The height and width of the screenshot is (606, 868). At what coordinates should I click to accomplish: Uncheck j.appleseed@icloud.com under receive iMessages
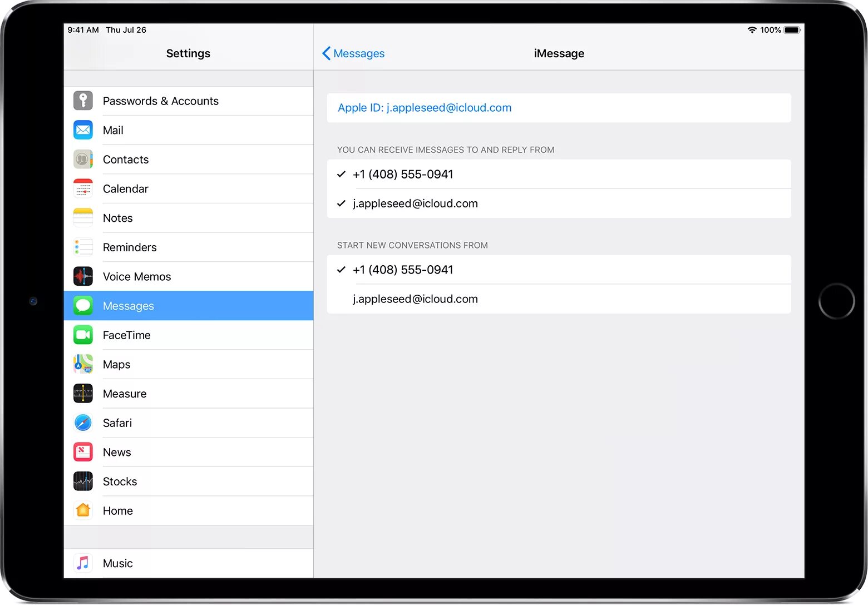[x=559, y=203]
